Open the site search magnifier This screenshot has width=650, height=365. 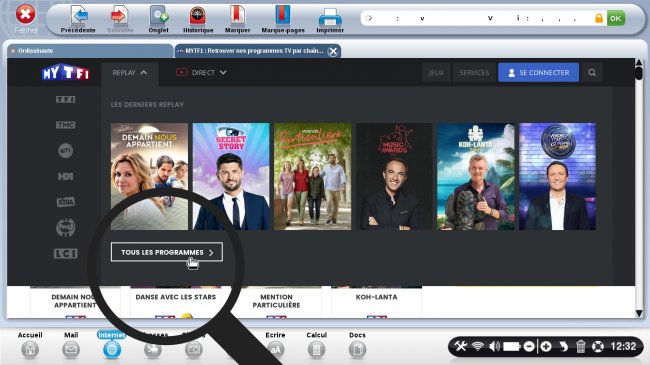point(592,73)
